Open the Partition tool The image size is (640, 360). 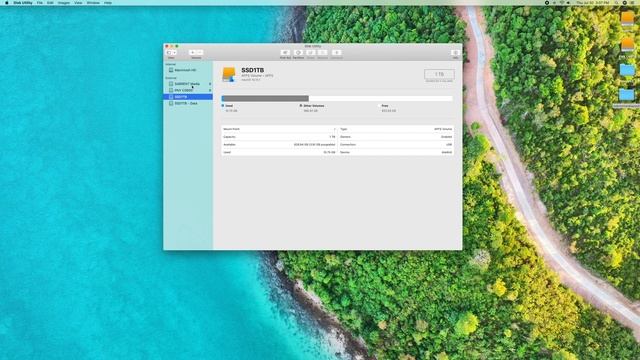click(298, 53)
